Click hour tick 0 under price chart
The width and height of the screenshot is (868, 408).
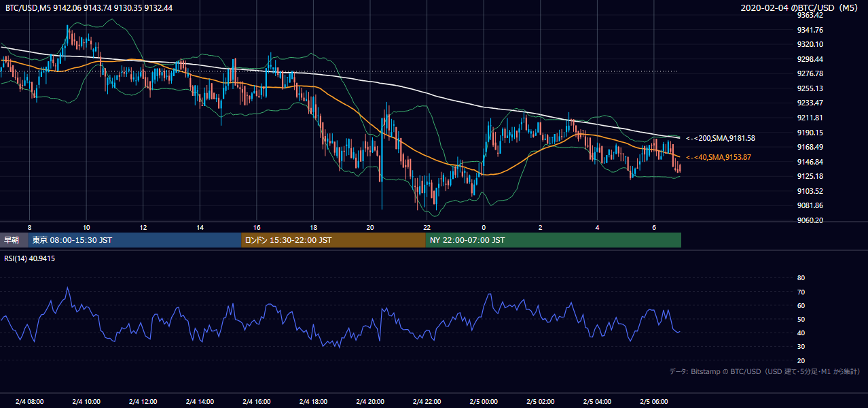point(483,226)
